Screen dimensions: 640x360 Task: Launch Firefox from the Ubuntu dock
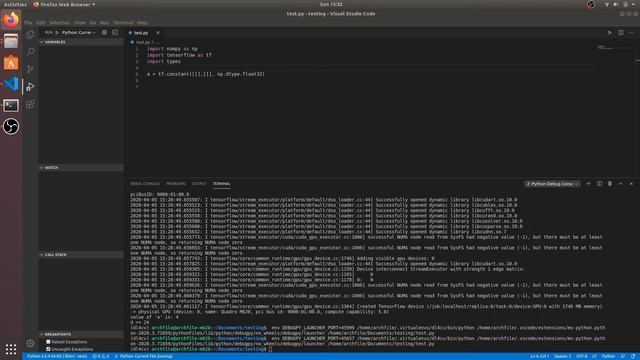[x=11, y=20]
